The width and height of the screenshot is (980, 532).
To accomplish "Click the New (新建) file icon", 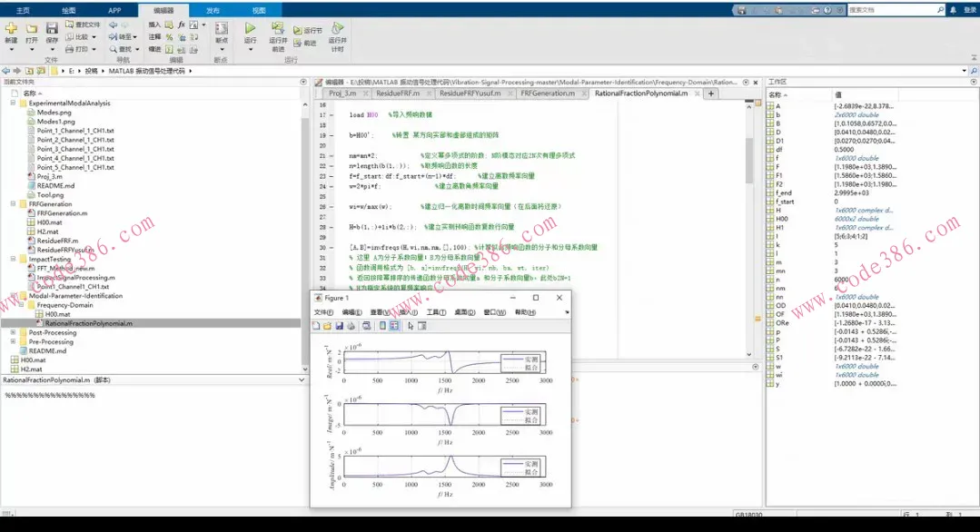I will 11,29.
